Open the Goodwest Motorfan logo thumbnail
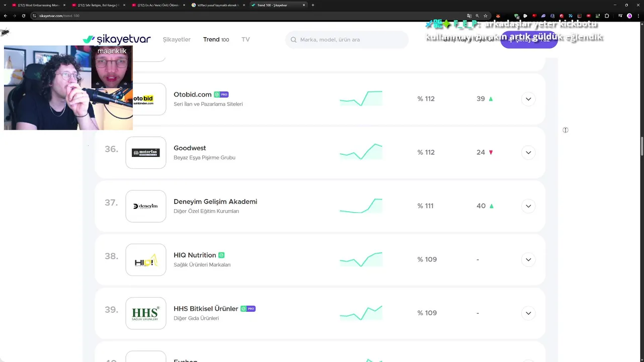Viewport: 644px width, 362px height. pyautogui.click(x=146, y=152)
